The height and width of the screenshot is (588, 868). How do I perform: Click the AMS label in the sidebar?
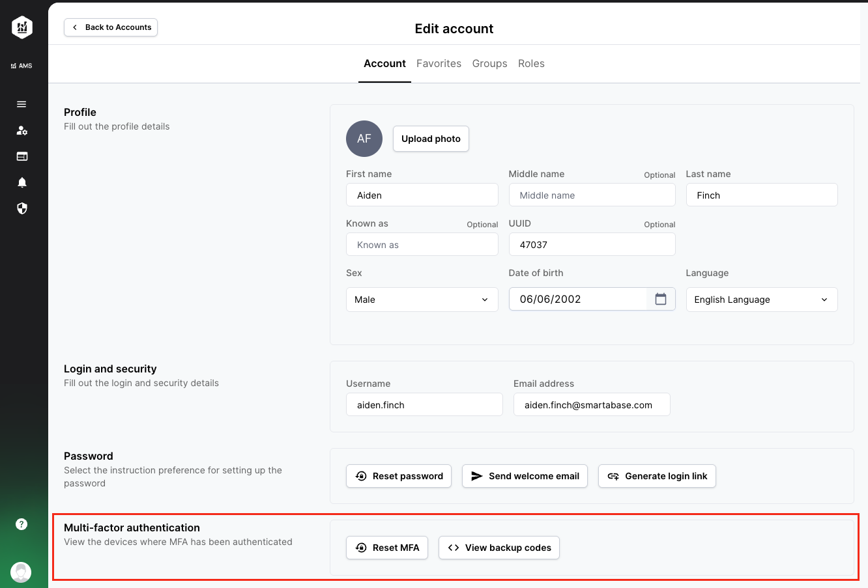[x=22, y=66]
